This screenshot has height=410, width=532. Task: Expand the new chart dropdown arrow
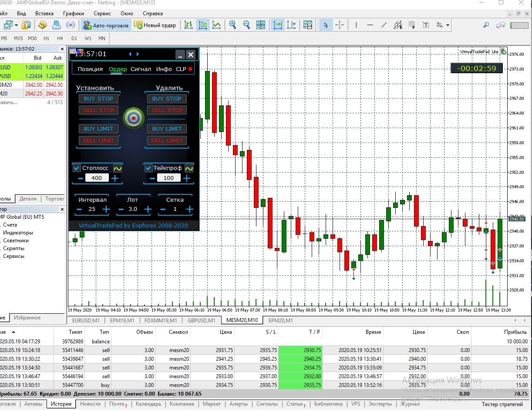coord(16,25)
